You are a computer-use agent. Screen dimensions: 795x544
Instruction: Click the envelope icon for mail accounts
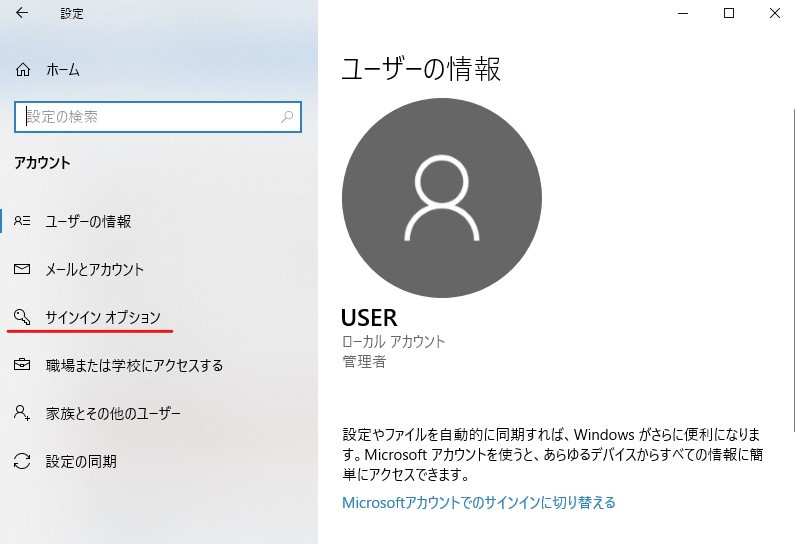tap(22, 269)
